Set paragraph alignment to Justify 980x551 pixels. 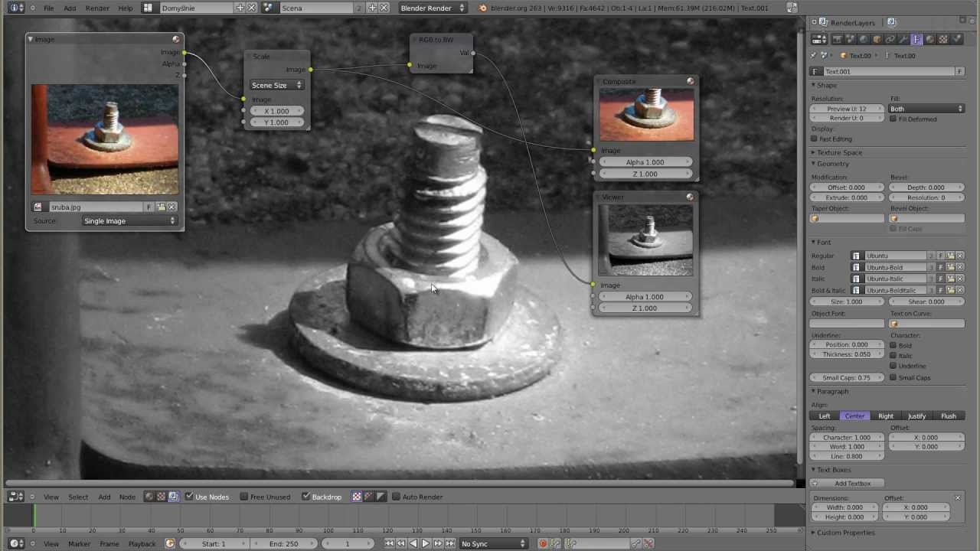pyautogui.click(x=917, y=416)
